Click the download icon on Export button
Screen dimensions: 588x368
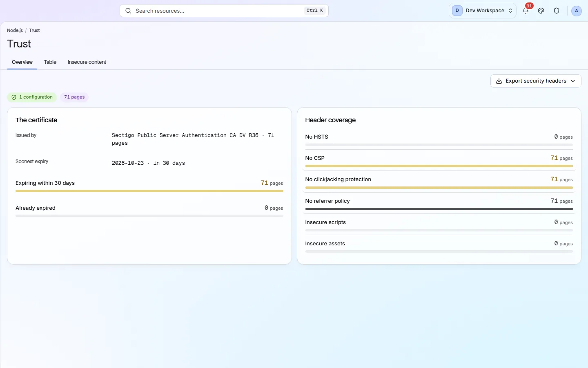[499, 81]
